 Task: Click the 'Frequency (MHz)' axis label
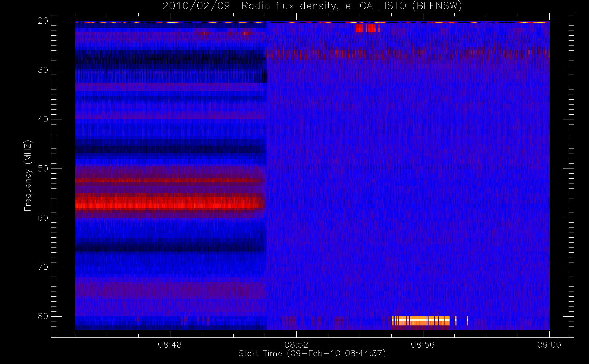pos(28,175)
